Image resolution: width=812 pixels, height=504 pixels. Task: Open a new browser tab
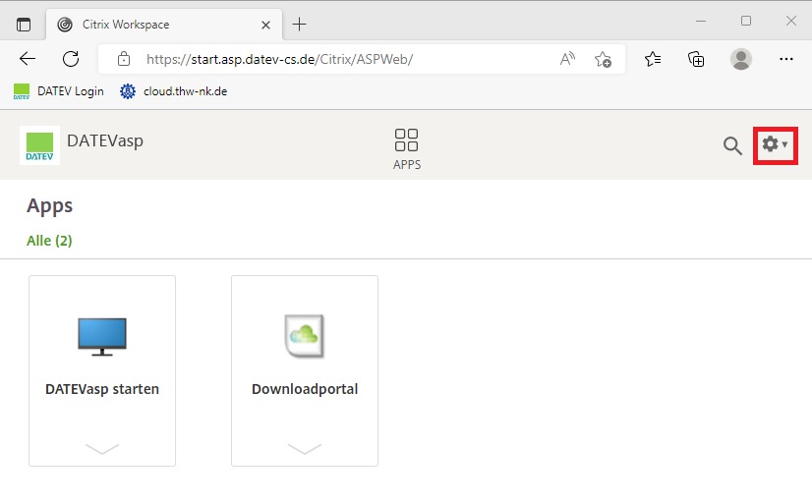(299, 24)
